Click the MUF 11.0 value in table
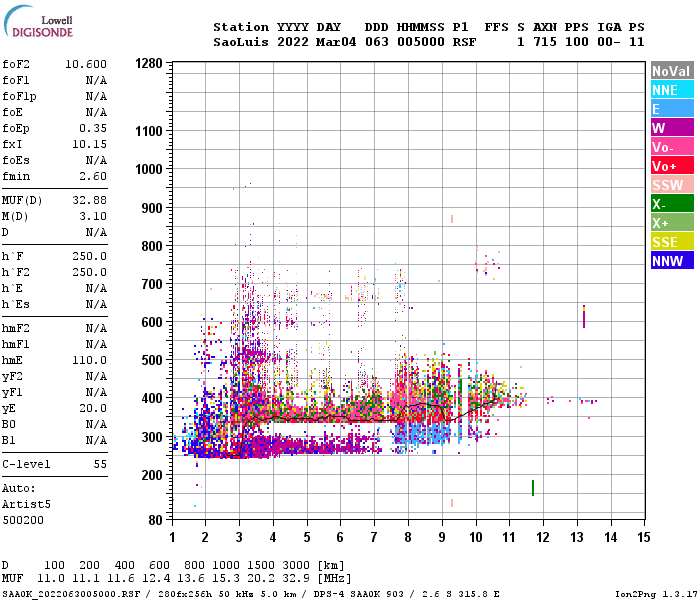The image size is (700, 600). 51,579
